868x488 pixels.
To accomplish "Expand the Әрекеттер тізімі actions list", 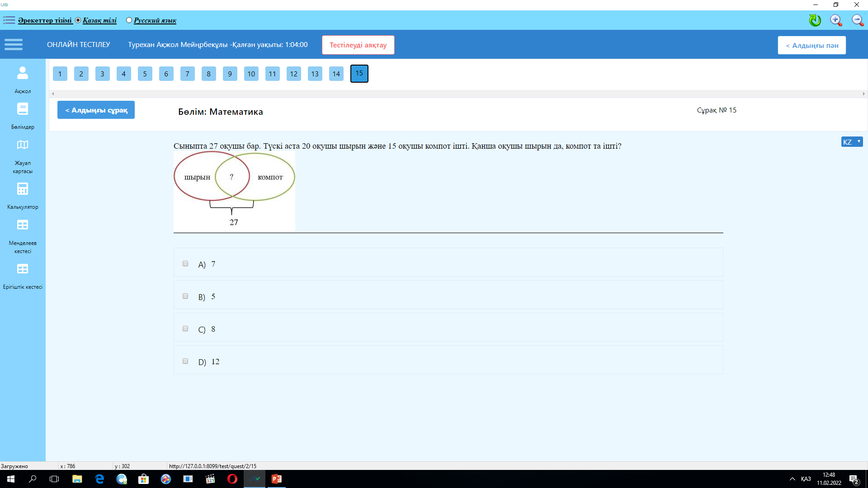I will click(x=44, y=20).
